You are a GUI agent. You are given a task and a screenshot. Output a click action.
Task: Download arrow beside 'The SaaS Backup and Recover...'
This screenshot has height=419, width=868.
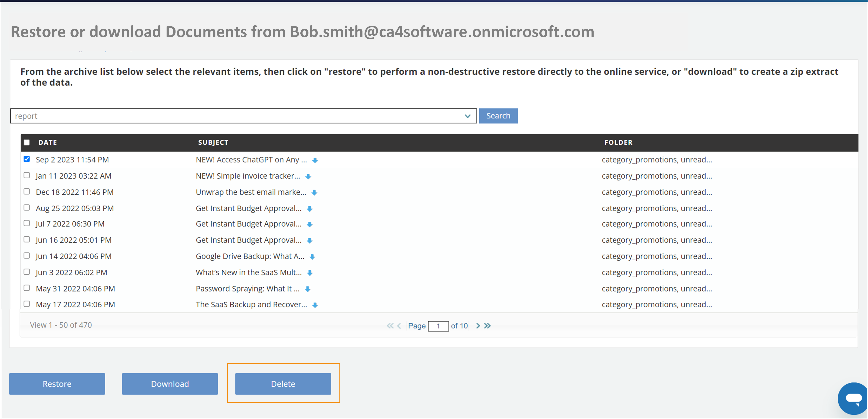pyautogui.click(x=315, y=305)
